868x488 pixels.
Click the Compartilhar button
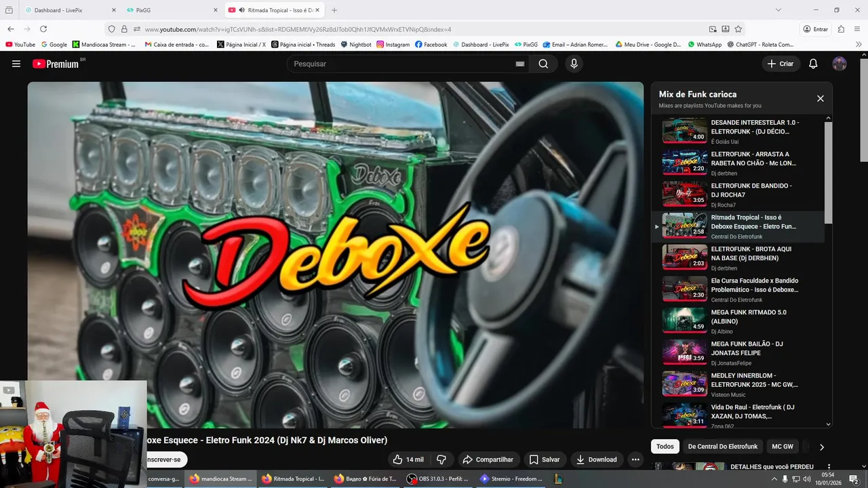488,460
